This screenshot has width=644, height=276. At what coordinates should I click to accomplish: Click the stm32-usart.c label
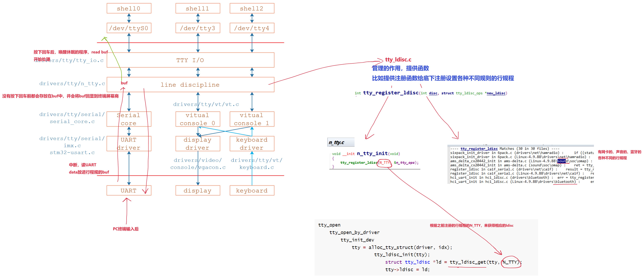click(x=72, y=153)
